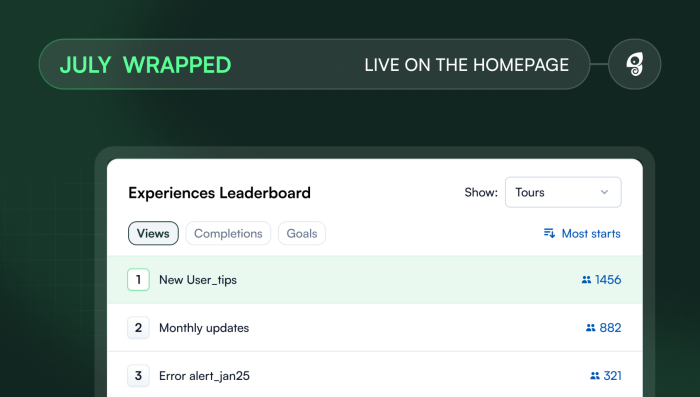Viewport: 700px width, 397px height.
Task: Toggle the Goals filter pill
Action: coord(302,233)
